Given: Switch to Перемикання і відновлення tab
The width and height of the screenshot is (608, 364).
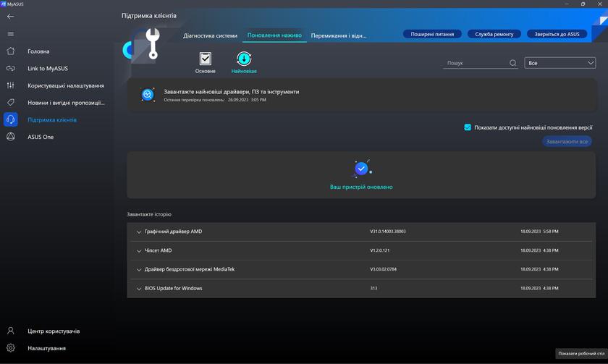Looking at the screenshot, I should pos(339,35).
